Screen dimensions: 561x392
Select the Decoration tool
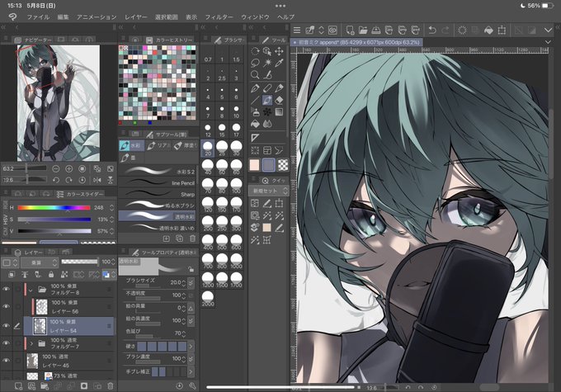tap(267, 112)
